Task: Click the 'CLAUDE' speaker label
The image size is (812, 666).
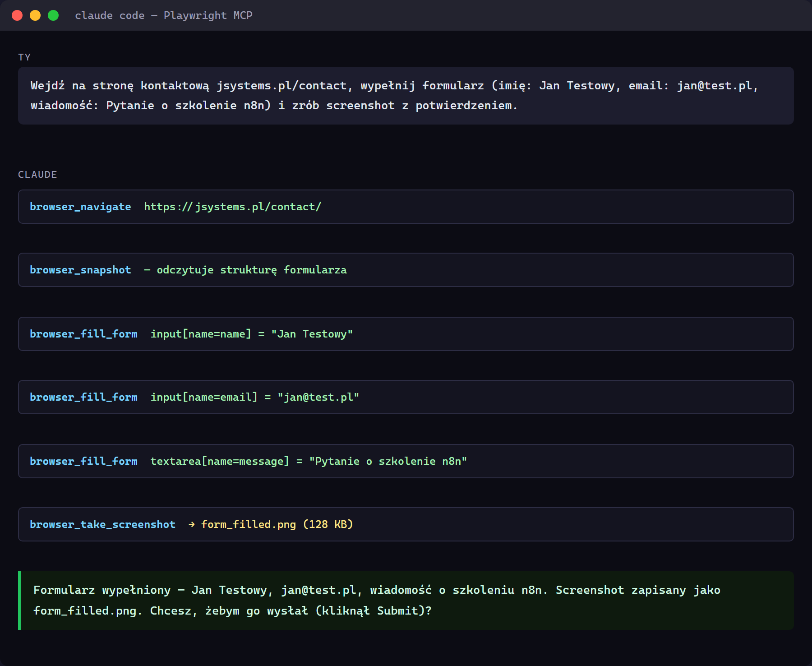Action: coord(37,175)
